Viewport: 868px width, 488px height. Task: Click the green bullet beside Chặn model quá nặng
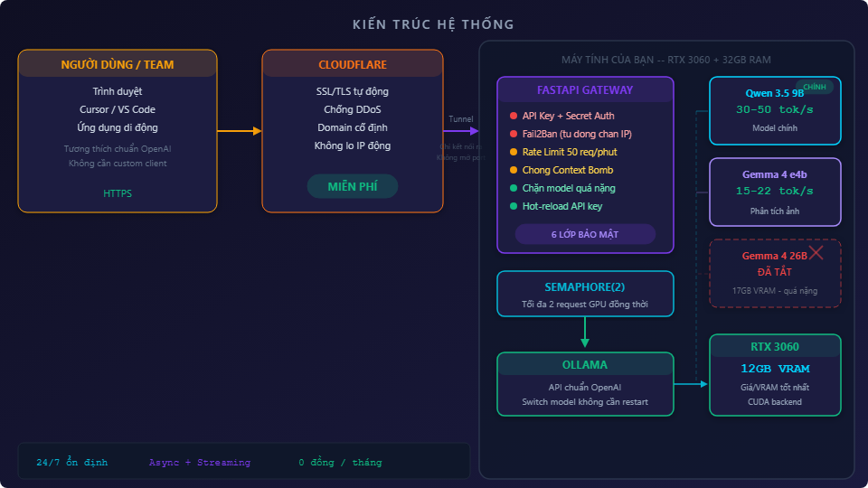click(514, 188)
